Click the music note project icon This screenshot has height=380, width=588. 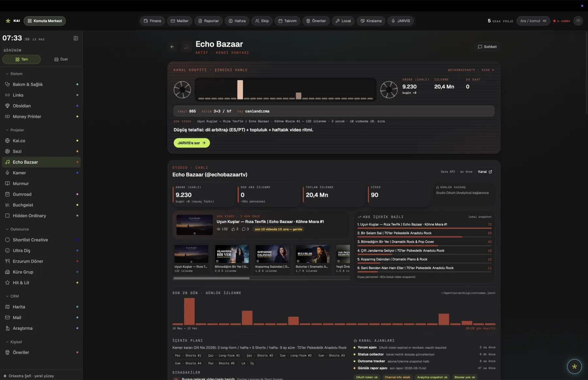pyautogui.click(x=186, y=47)
